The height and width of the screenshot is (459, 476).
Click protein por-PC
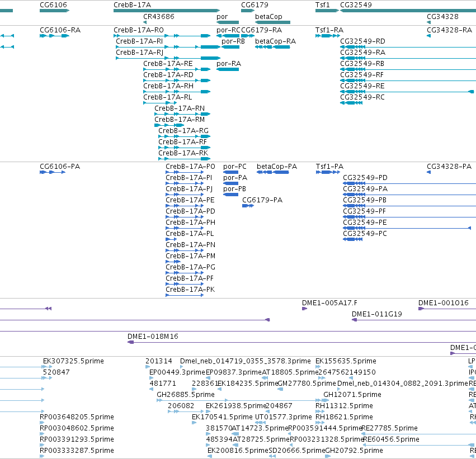point(230,172)
